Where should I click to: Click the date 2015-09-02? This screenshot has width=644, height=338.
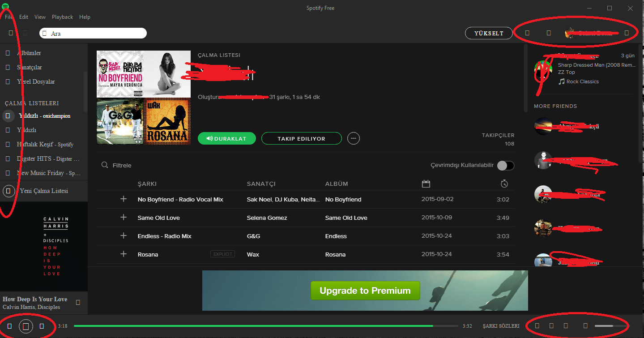tap(438, 199)
